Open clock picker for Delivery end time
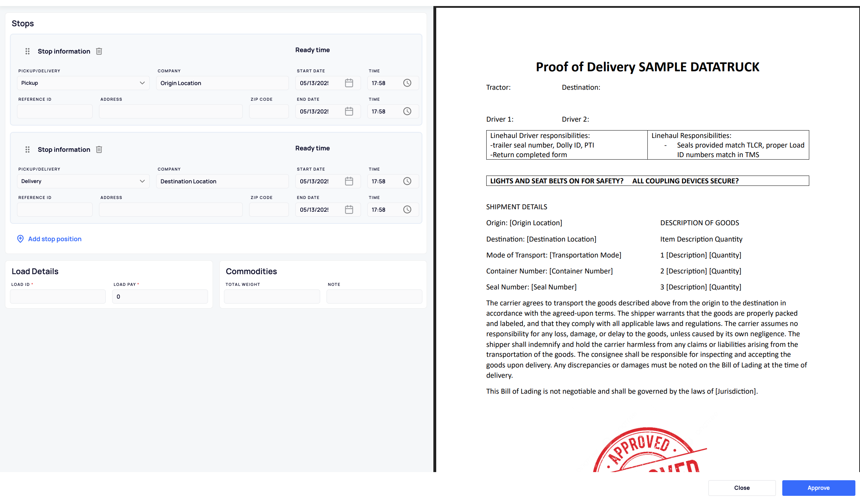 pyautogui.click(x=407, y=210)
